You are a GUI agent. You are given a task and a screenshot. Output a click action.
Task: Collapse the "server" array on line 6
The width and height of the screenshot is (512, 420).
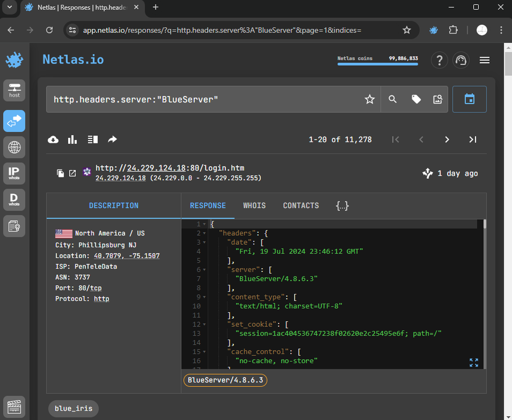click(204, 270)
